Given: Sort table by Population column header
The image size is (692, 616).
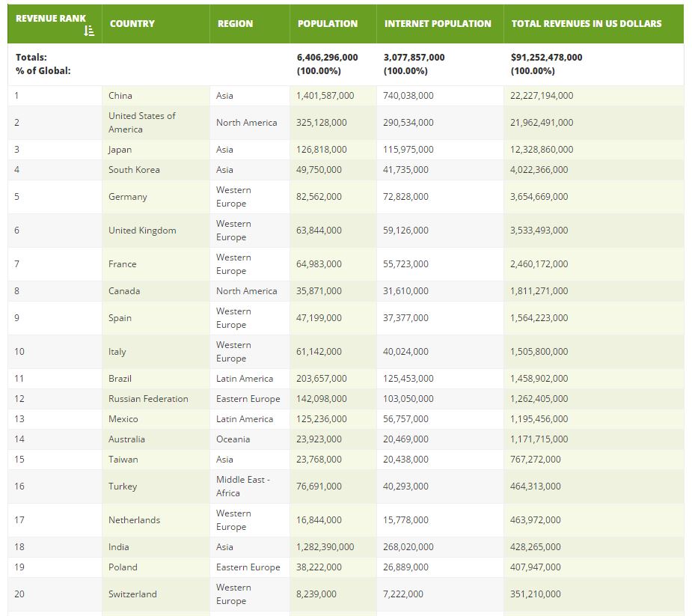Looking at the screenshot, I should pos(333,24).
